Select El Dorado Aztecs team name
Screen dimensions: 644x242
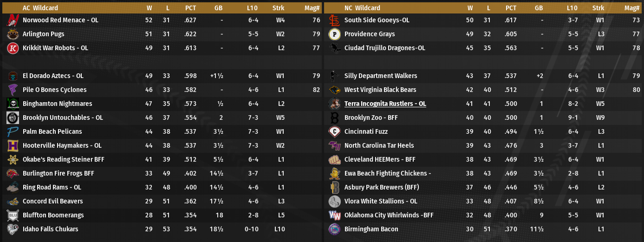(53, 76)
